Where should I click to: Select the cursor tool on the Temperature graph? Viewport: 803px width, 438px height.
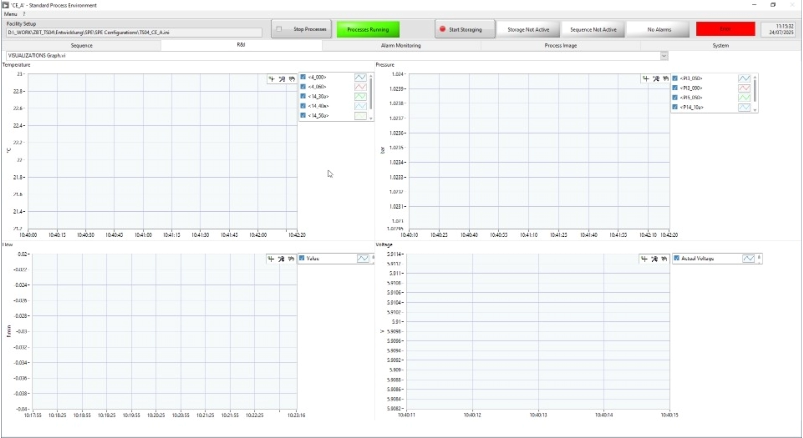(271, 78)
